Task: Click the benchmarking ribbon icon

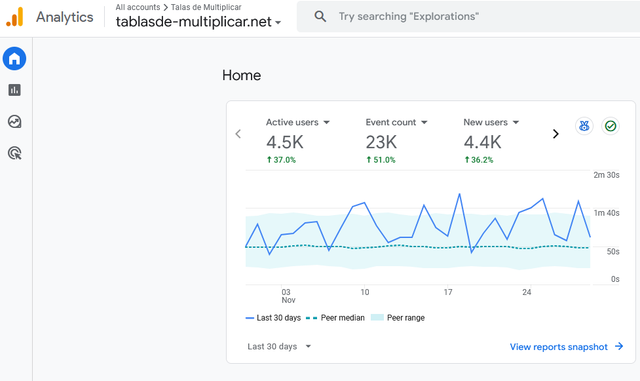Action: point(584,126)
